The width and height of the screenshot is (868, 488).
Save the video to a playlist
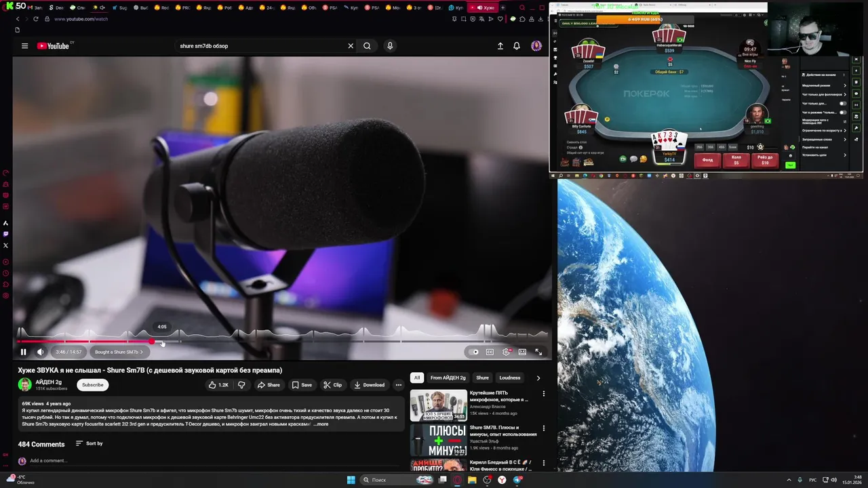(x=302, y=385)
